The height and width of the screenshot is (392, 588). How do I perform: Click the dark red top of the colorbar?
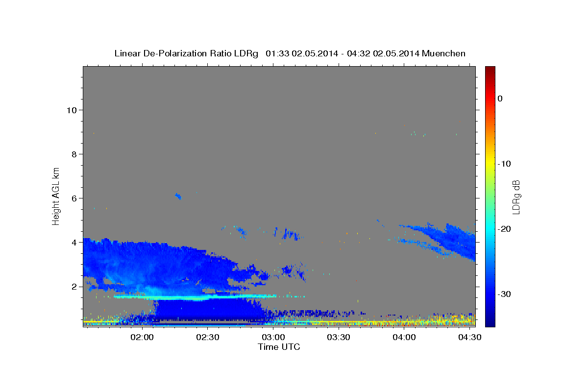click(x=490, y=70)
